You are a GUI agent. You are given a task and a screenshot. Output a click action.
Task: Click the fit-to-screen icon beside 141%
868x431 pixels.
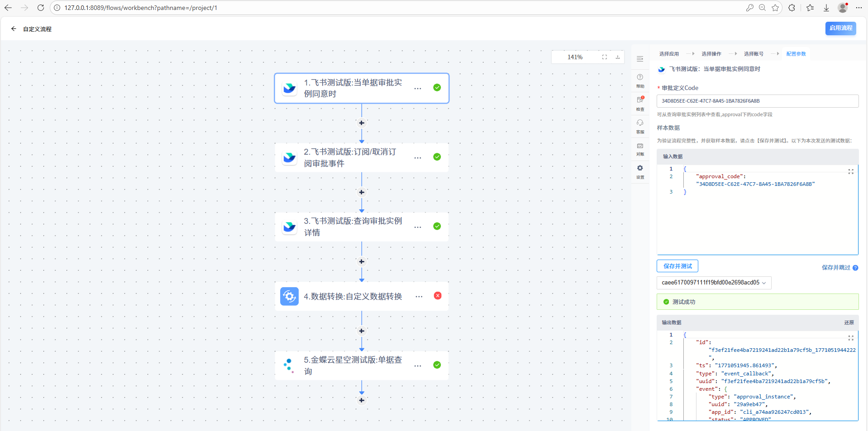click(x=604, y=57)
